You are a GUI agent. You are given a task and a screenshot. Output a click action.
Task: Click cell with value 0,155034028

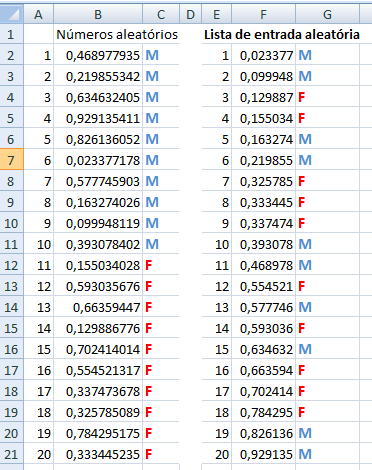(x=98, y=265)
